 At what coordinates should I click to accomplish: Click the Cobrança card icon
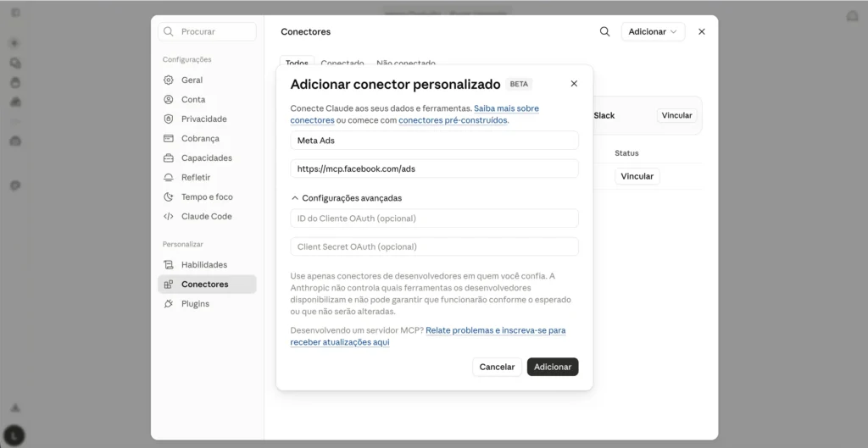(x=169, y=138)
